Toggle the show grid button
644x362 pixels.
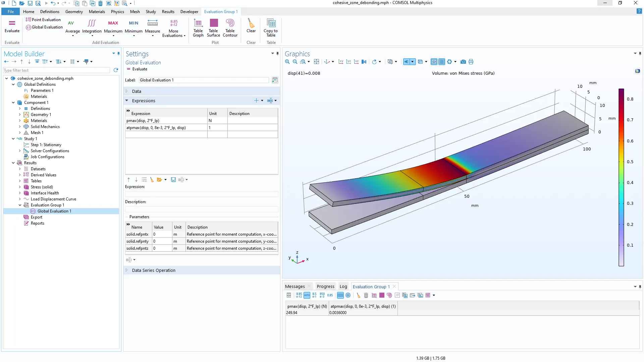pyautogui.click(x=442, y=62)
